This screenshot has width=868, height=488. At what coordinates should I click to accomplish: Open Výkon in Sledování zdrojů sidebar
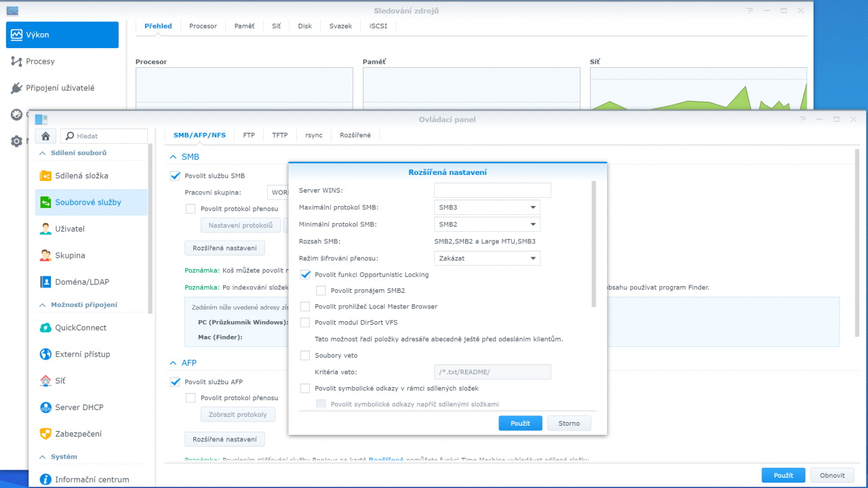coord(62,35)
